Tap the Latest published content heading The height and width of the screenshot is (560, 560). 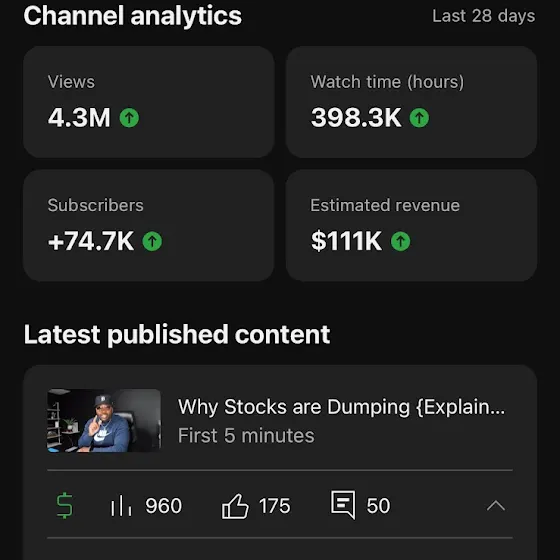click(x=177, y=335)
